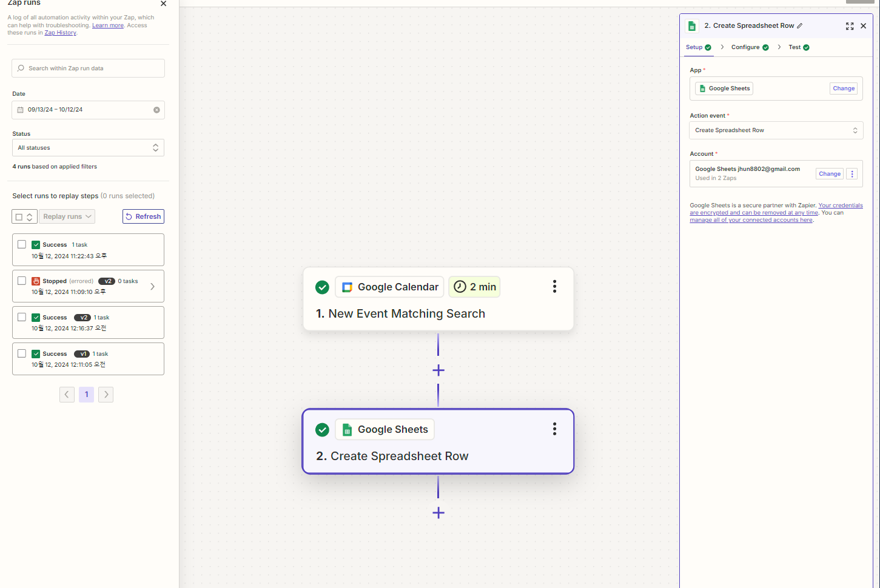Screen dimensions: 880x588
Task: Add a step after Create Spreadsheet Row
Action: 438,513
